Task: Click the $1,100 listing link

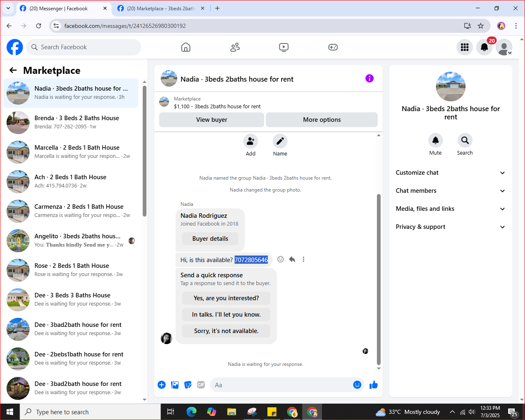Action: coord(217,106)
